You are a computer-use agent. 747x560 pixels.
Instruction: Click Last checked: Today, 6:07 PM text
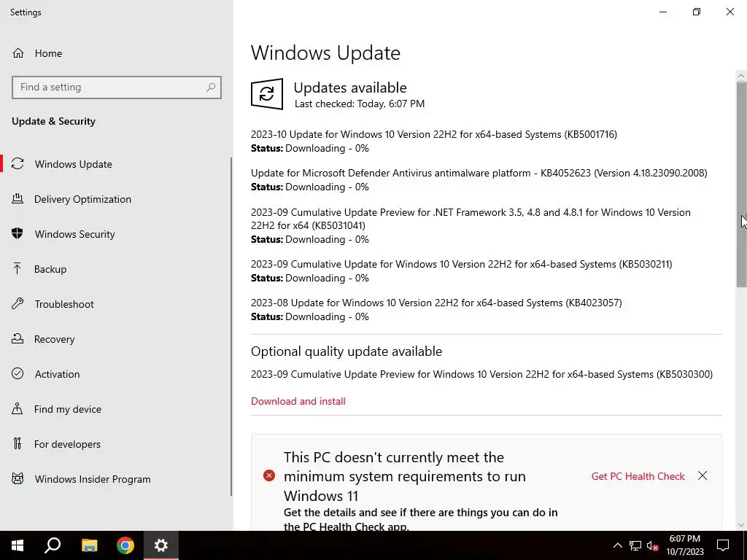point(360,104)
